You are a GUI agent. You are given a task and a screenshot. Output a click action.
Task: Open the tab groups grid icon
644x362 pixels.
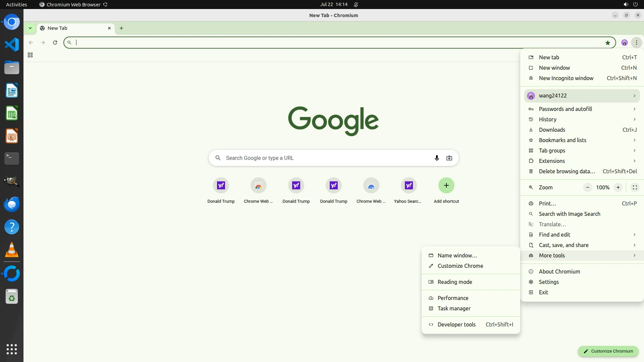click(30, 55)
